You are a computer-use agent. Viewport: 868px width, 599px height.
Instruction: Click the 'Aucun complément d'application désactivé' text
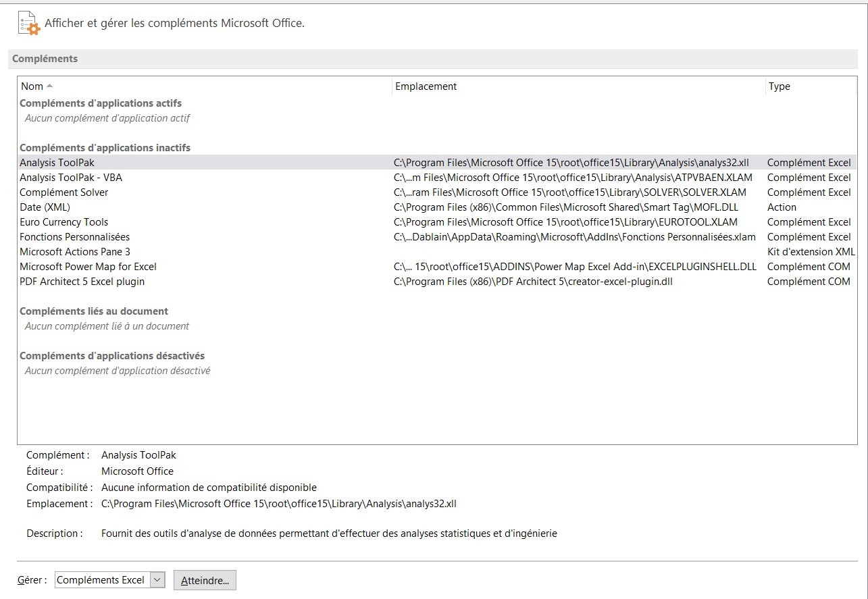(118, 371)
